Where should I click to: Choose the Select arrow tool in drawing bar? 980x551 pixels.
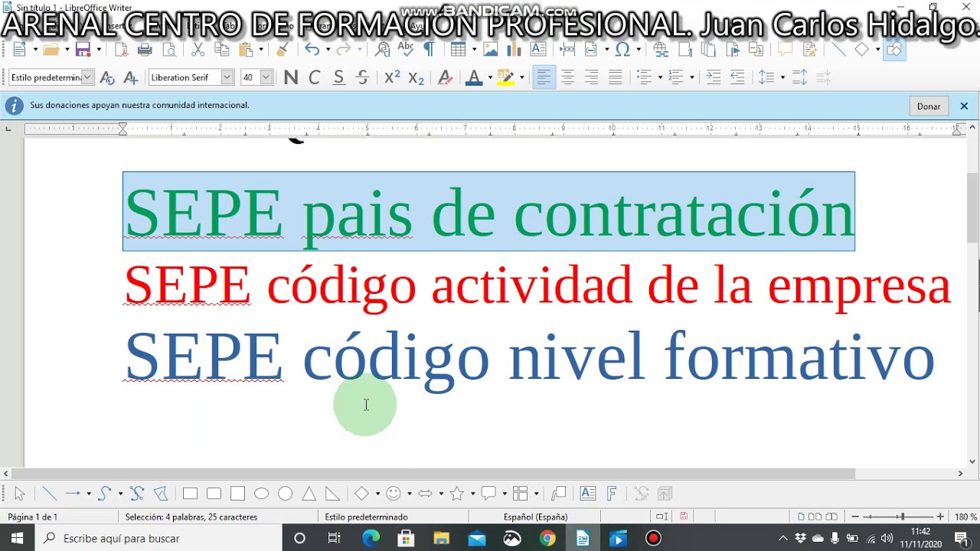click(x=20, y=494)
